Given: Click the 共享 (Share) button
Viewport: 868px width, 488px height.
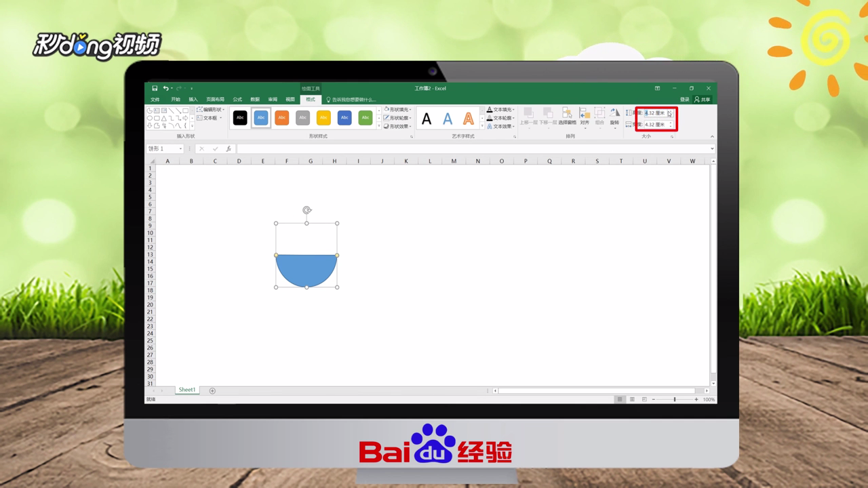Looking at the screenshot, I should 703,98.
